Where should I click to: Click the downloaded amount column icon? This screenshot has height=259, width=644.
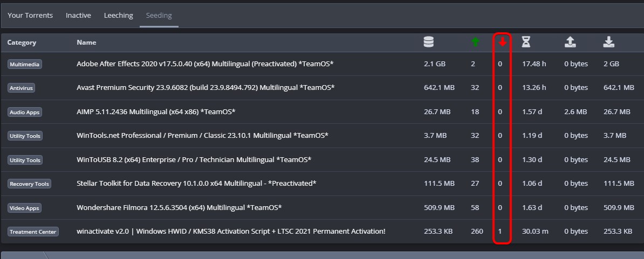609,42
